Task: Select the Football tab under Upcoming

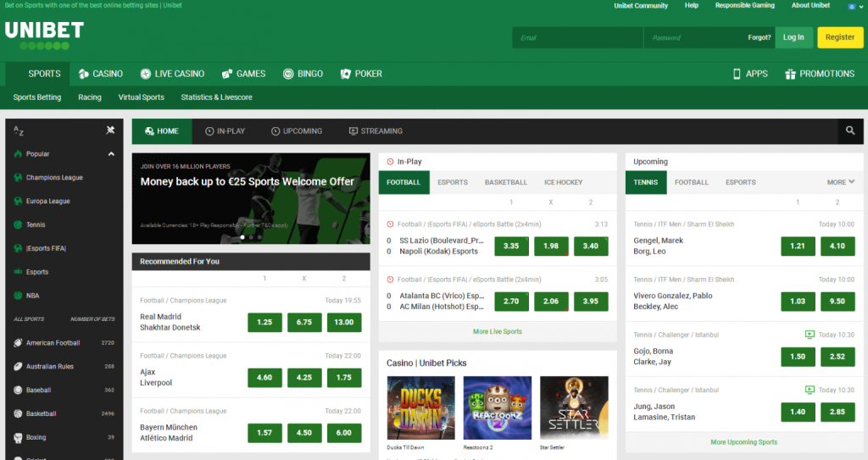Action: (692, 182)
